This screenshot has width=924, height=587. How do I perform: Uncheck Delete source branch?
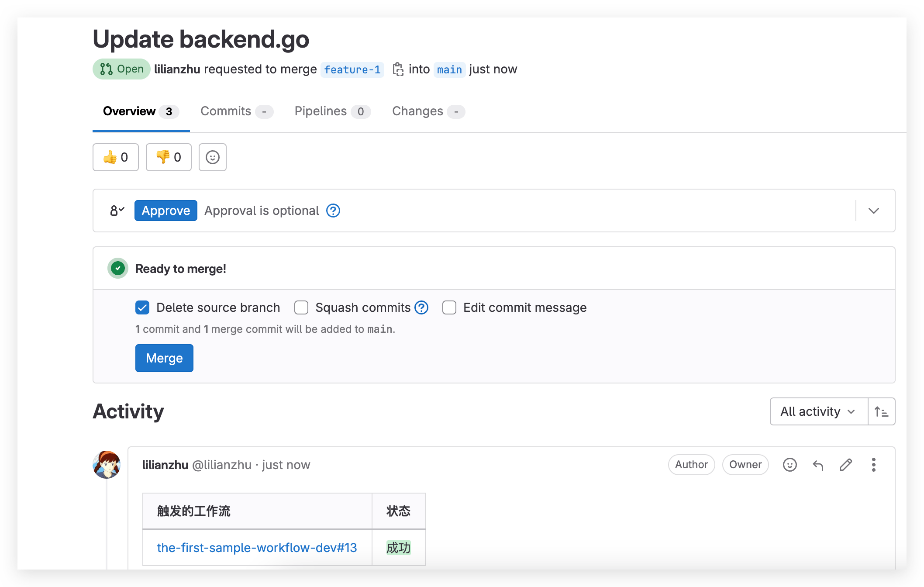tap(142, 308)
